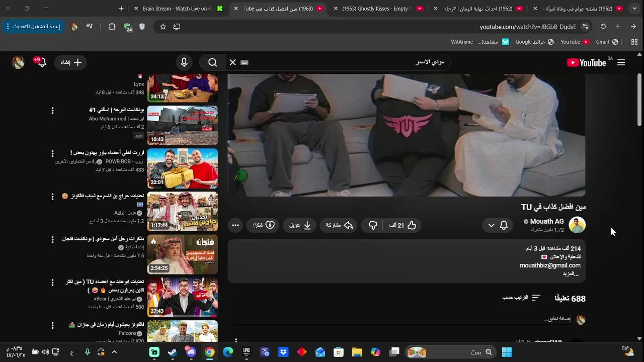
Task: Open options for بودكاست فنجان video
Action: 52,239
